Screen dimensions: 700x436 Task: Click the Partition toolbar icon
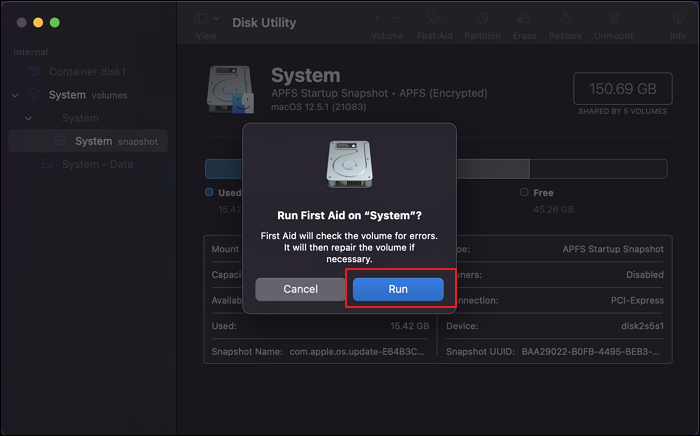[x=482, y=19]
